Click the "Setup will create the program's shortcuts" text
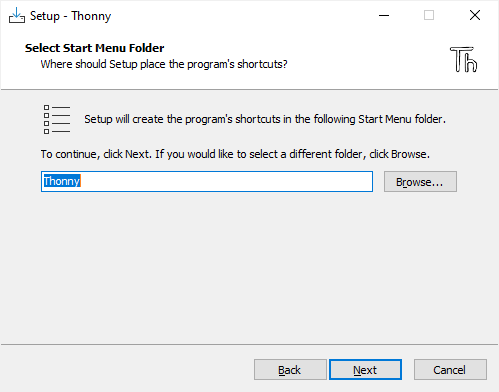 click(265, 119)
